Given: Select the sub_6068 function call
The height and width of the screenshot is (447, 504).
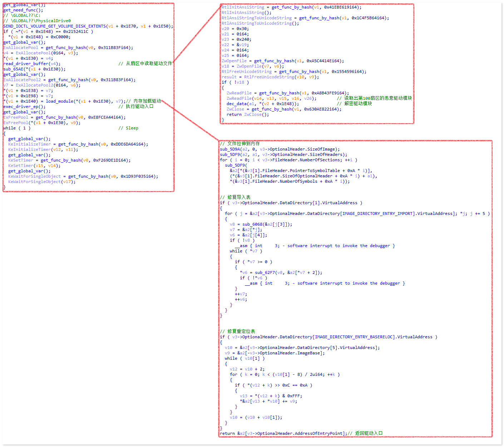Looking at the screenshot, I should click(x=252, y=224).
